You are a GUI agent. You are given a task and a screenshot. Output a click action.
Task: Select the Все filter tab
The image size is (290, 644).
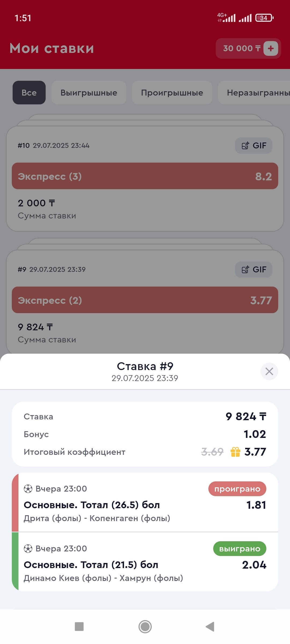(x=29, y=93)
